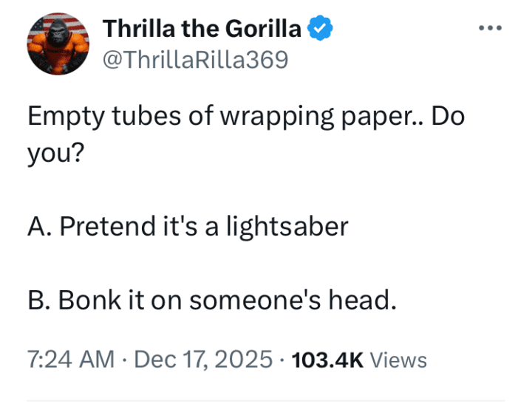Screen dimensions: 532x415
Task: Open the three-dot More options menu
Action: pyautogui.click(x=490, y=29)
